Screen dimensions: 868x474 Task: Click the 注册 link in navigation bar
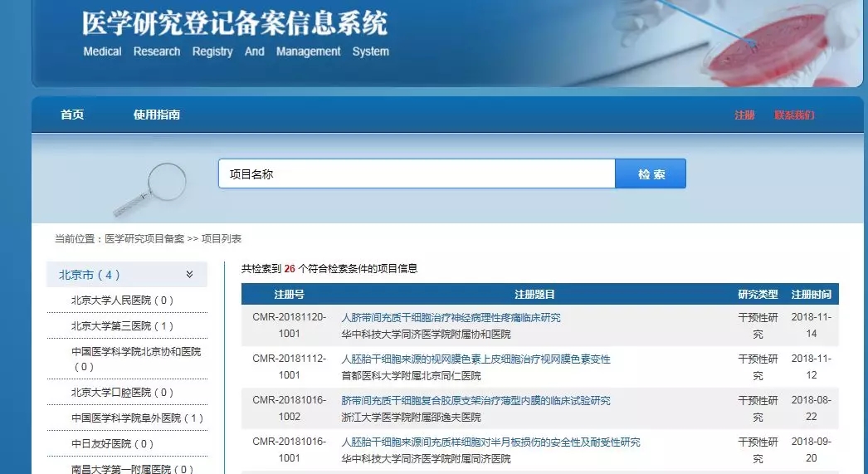744,115
